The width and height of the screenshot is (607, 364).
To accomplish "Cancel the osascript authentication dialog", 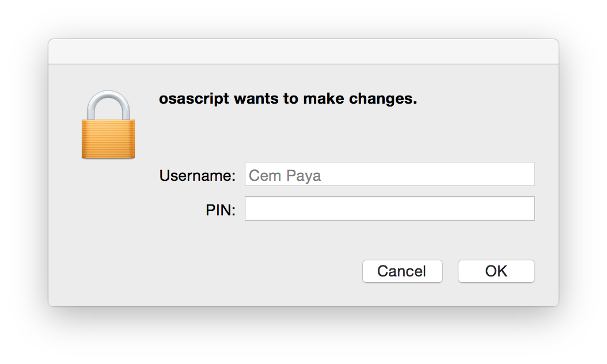I will pyautogui.click(x=402, y=271).
